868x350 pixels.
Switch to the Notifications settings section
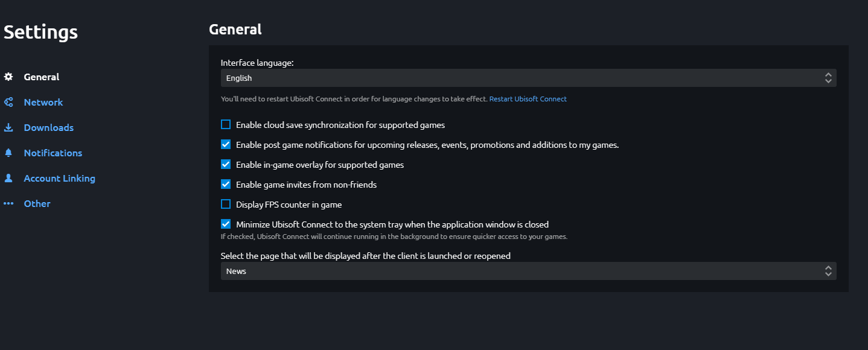53,153
